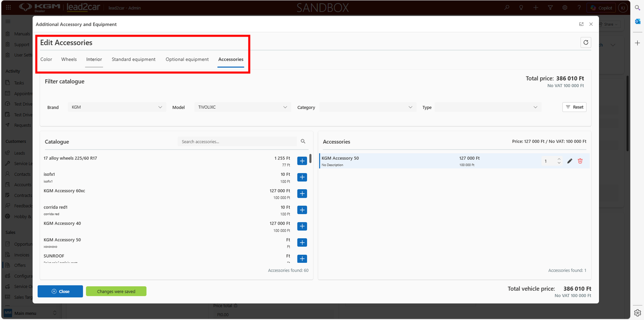Screen dimensions: 644x320
Task: Click the magnifier icon beside Search accessories
Action: tap(303, 141)
